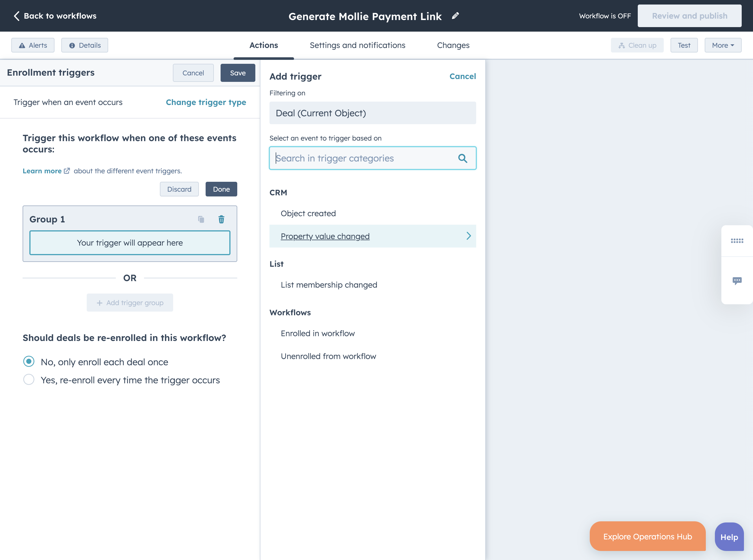Click Explore Operations Hub button

pos(648,537)
